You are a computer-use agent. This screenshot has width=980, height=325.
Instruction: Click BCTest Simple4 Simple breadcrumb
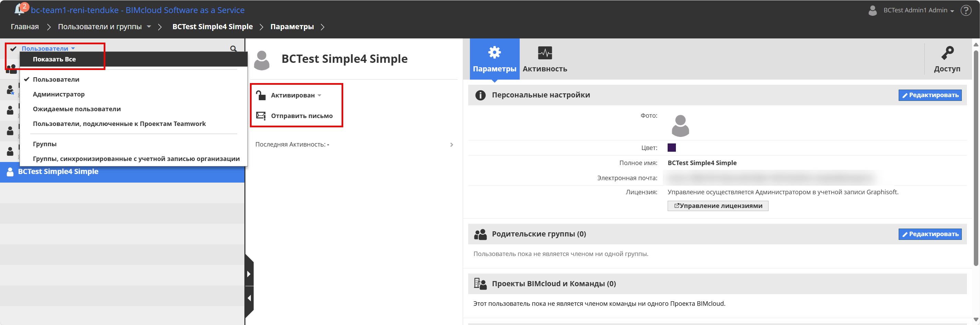[x=212, y=27]
